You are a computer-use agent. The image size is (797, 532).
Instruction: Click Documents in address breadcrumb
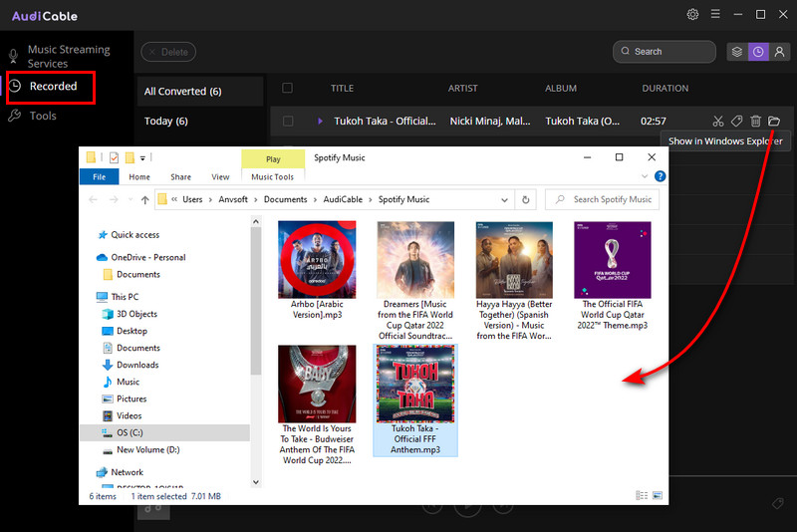coord(285,199)
